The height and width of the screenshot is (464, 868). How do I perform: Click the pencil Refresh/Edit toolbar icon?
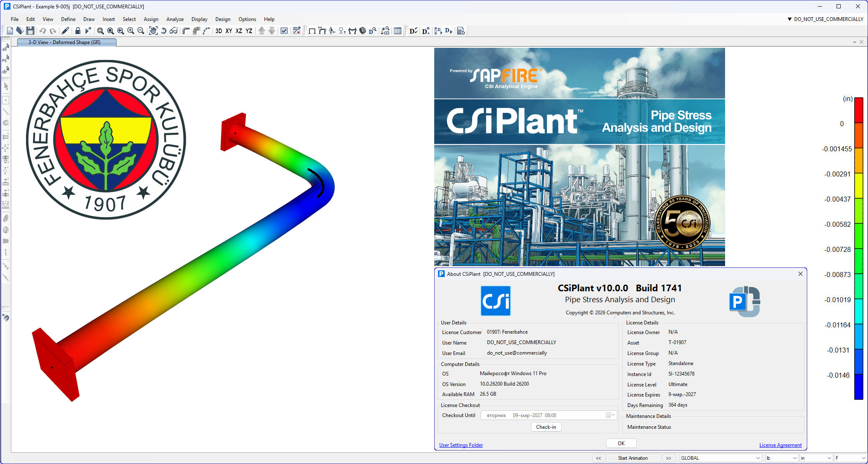tap(65, 31)
